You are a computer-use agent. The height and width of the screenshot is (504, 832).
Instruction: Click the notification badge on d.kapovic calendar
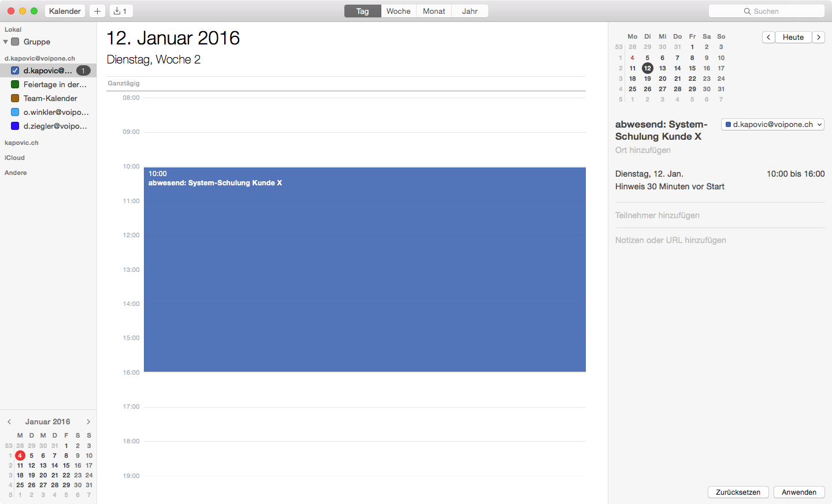83,70
